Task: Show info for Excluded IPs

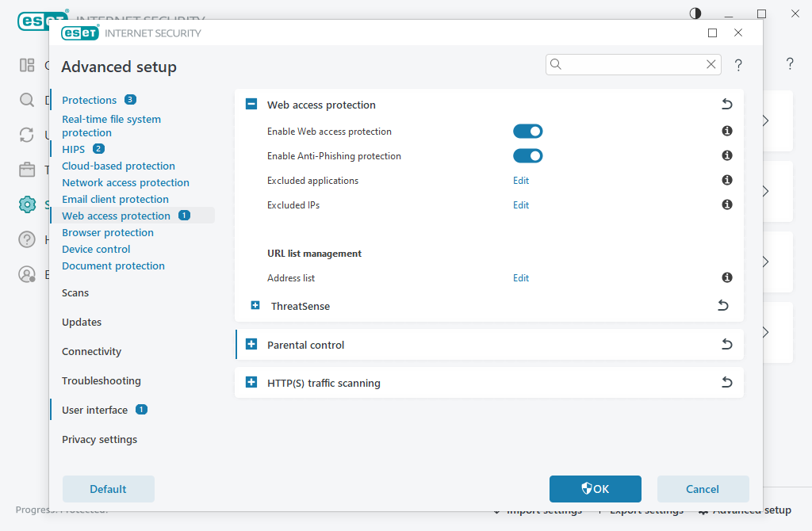Action: pos(727,204)
